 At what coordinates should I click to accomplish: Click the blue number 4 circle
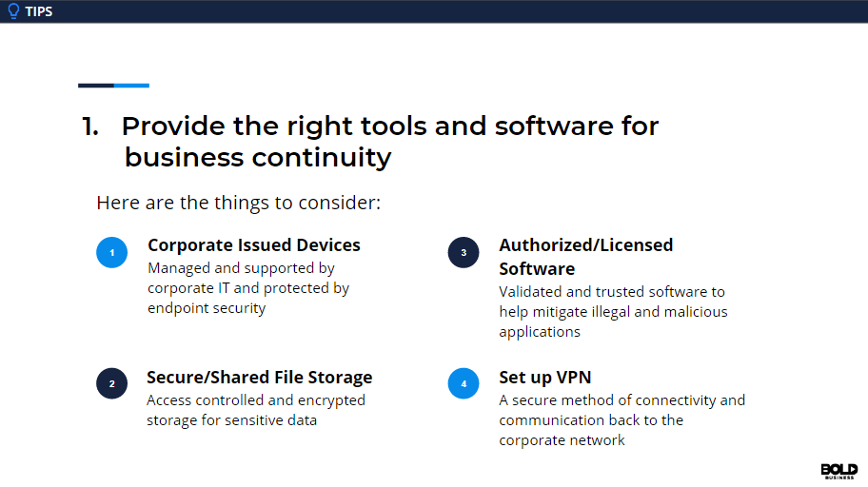464,383
